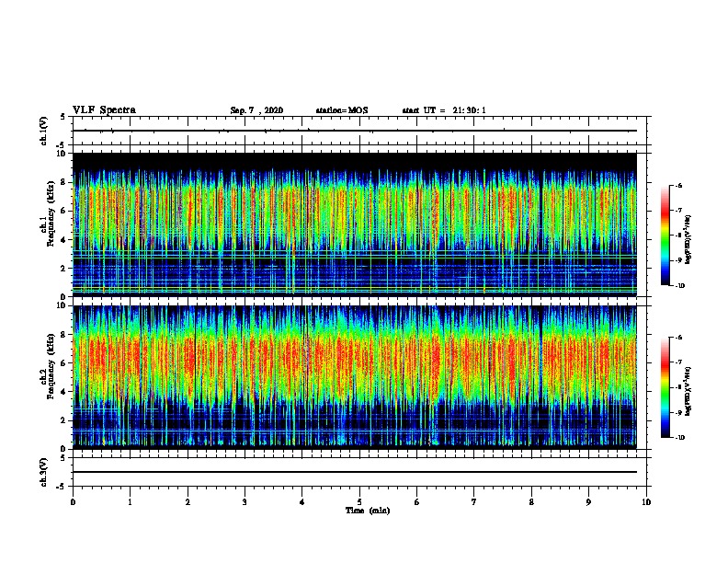The image size is (728, 563).
Task: Click the "5" tick of ch.3(V) axis
Action: (x=63, y=458)
